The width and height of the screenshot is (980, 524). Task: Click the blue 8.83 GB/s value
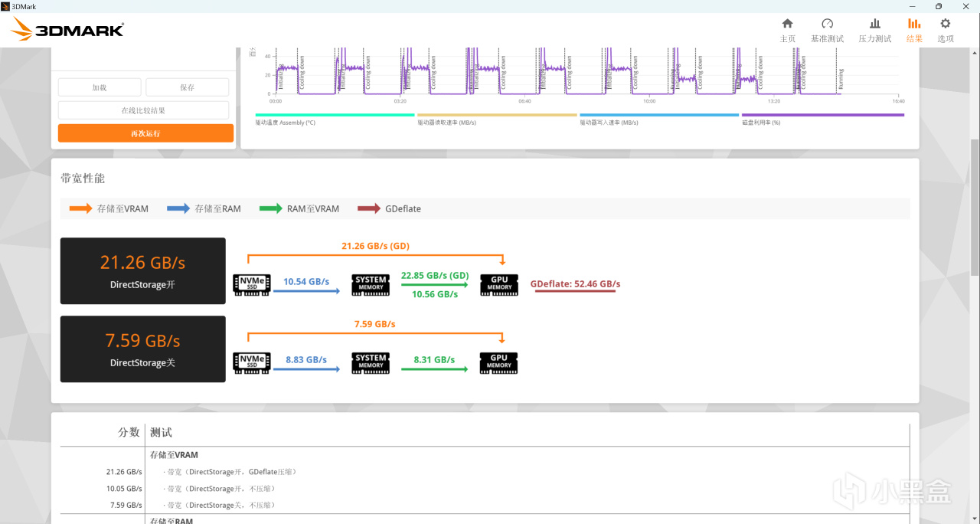point(306,359)
